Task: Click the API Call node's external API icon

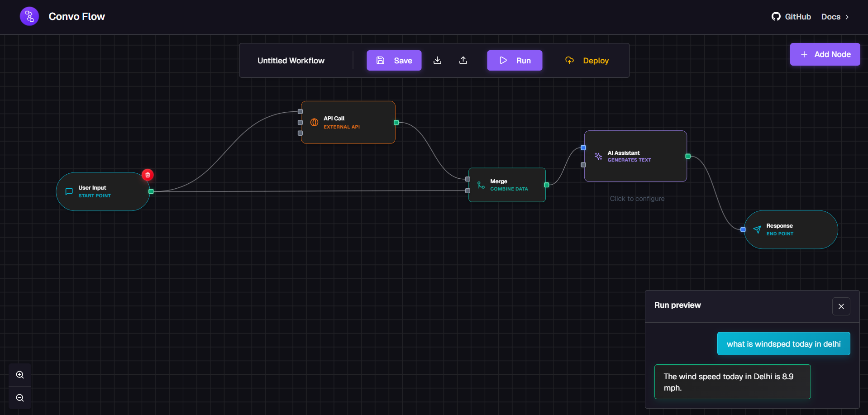Action: [x=314, y=122]
